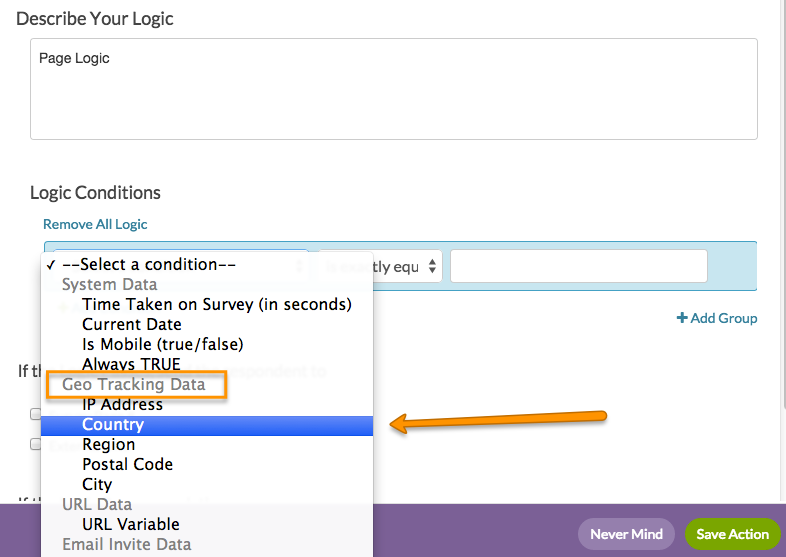Choose IP Address condition option
786x557 pixels.
coord(122,405)
